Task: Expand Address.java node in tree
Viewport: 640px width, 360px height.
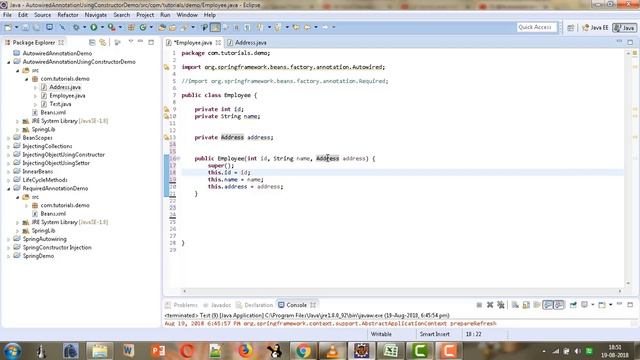Action: pos(36,87)
